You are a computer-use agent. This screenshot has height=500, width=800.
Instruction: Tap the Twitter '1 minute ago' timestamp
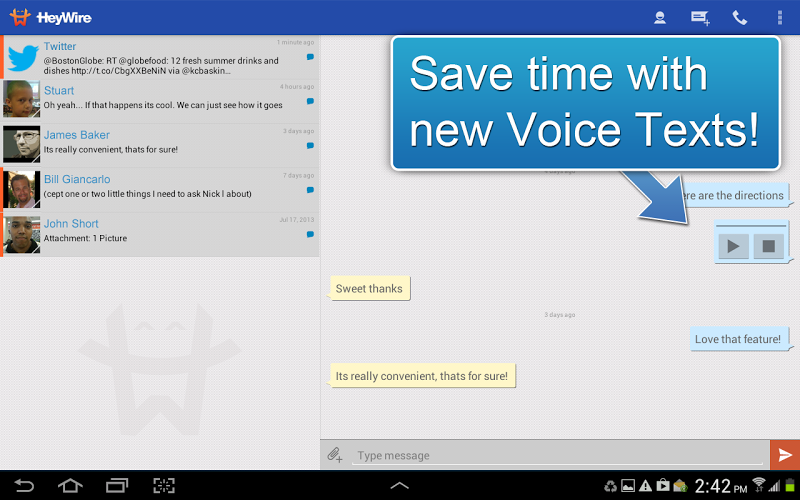(x=295, y=42)
